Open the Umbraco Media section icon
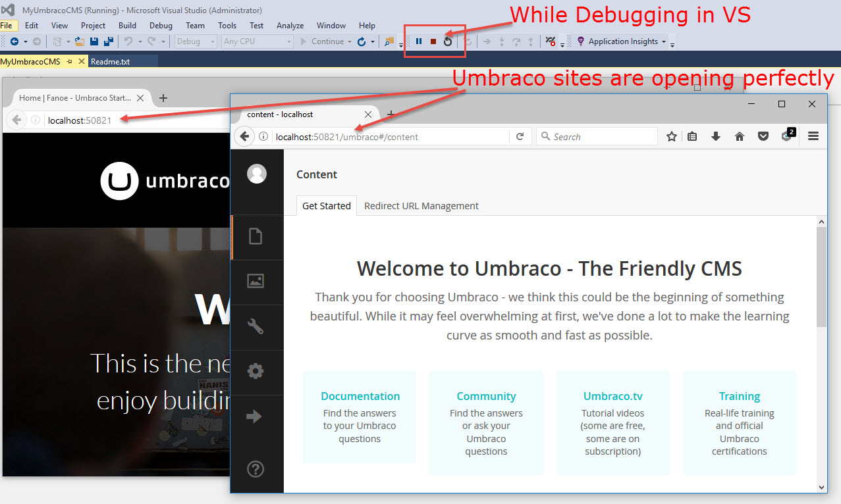This screenshot has height=504, width=841. tap(256, 282)
